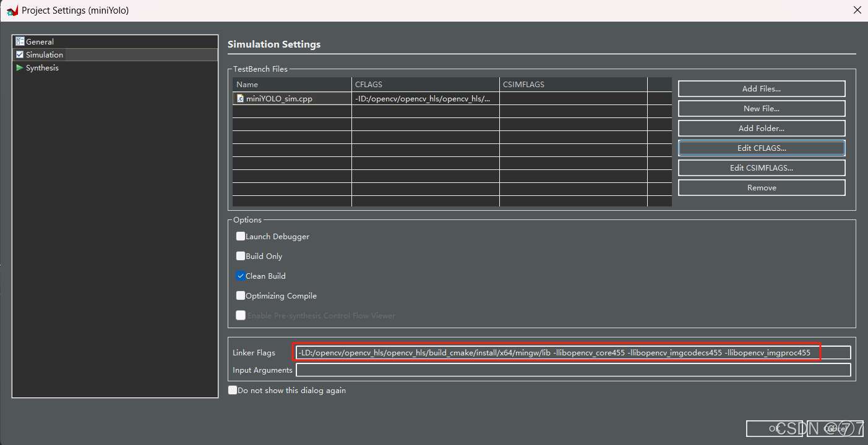Remove the selected testbench file

[761, 187]
